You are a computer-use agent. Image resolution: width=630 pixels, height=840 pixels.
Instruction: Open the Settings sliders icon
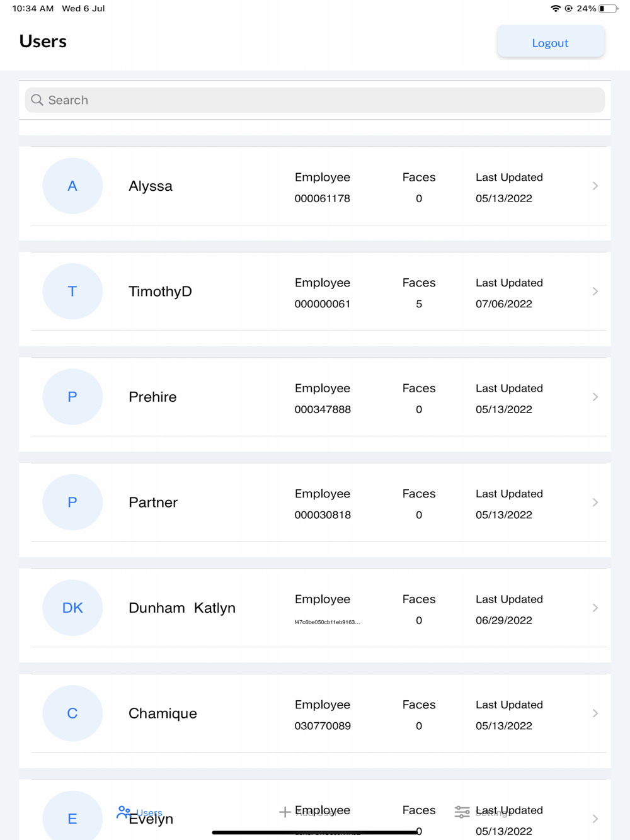(x=462, y=812)
